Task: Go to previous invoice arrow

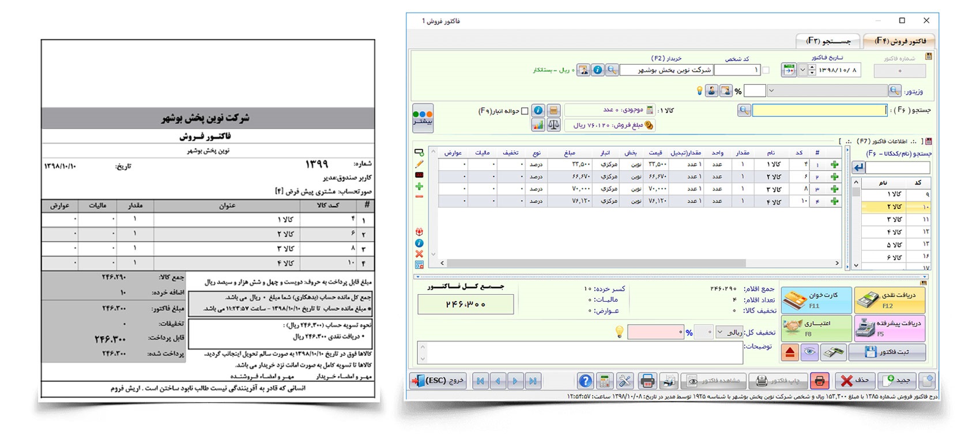Action: [x=497, y=381]
